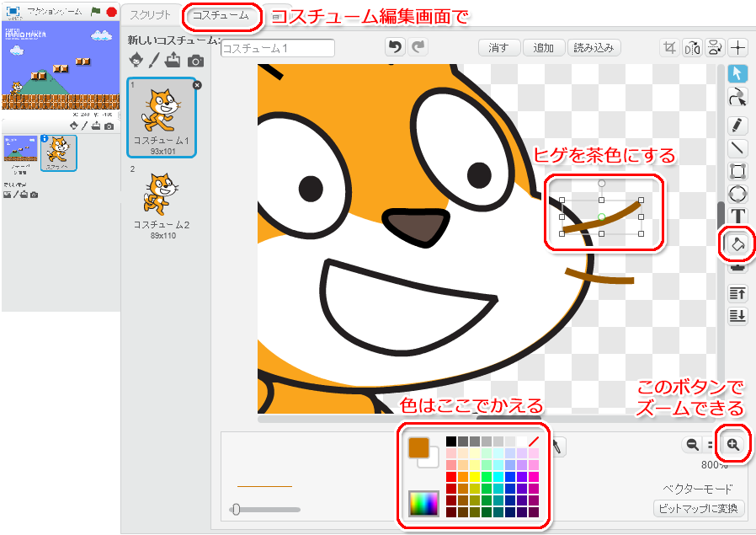Click the zoom out magnifier button
Image resolution: width=756 pixels, height=535 pixels.
[x=692, y=444]
